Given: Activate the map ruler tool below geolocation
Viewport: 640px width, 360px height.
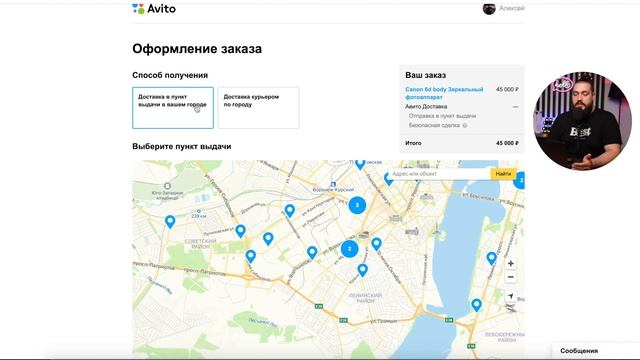Looking at the screenshot, I should 511,309.
